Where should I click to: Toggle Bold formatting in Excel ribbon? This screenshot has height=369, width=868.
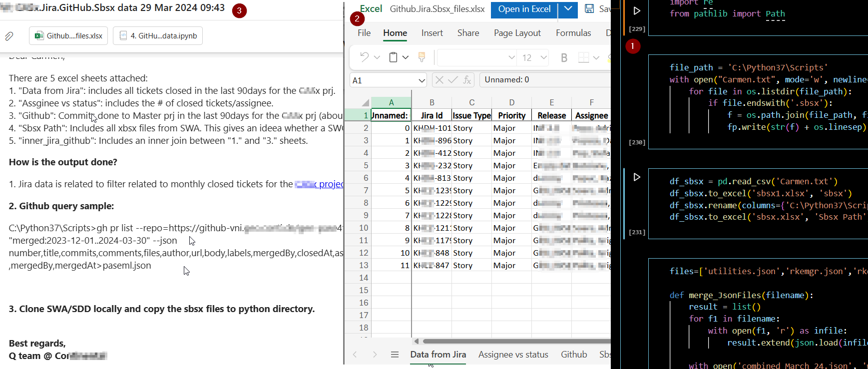click(x=564, y=58)
